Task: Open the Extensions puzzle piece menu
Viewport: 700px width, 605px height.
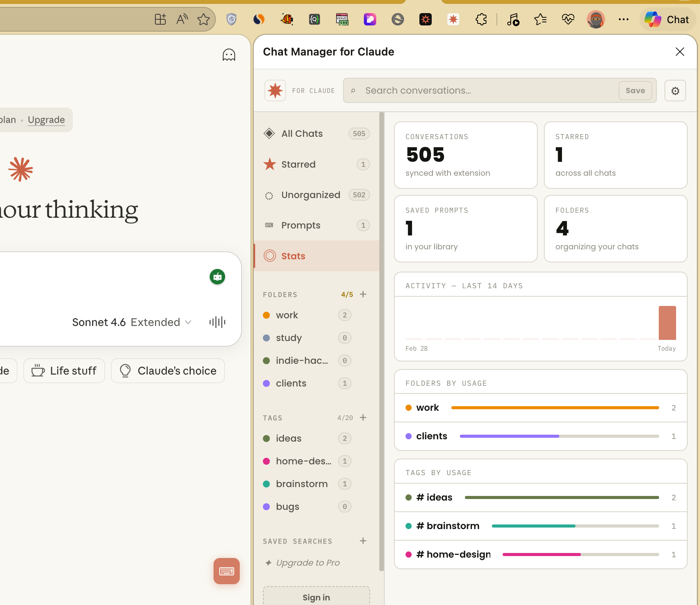Action: tap(481, 19)
